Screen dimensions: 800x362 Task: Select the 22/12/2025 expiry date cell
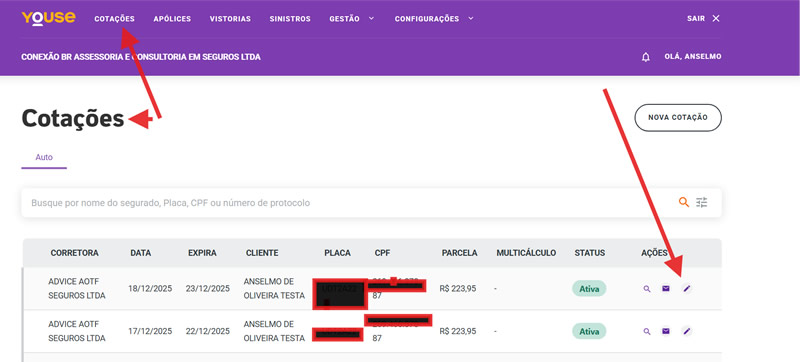[x=208, y=331]
